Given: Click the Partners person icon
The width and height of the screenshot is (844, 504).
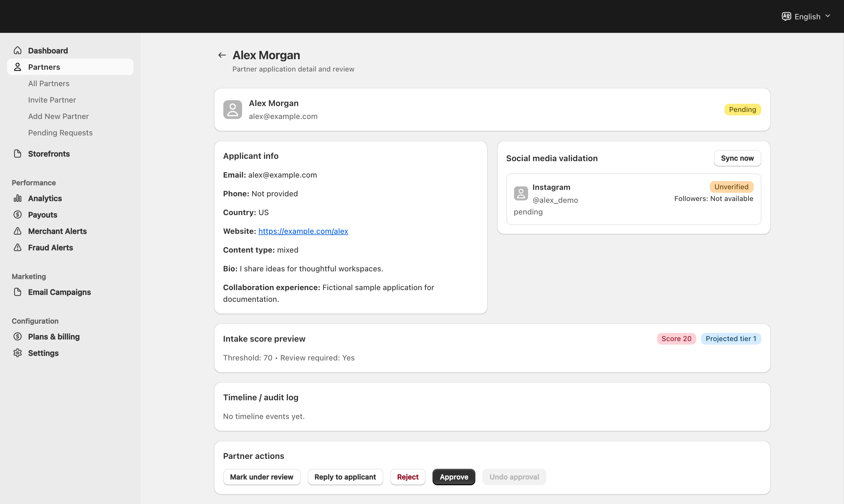Looking at the screenshot, I should (18, 67).
